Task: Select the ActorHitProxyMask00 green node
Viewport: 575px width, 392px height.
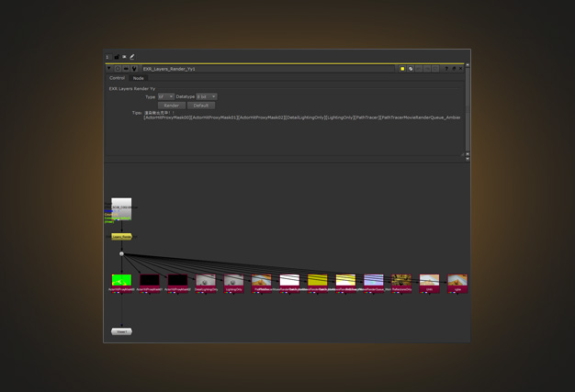Action: [x=121, y=284]
